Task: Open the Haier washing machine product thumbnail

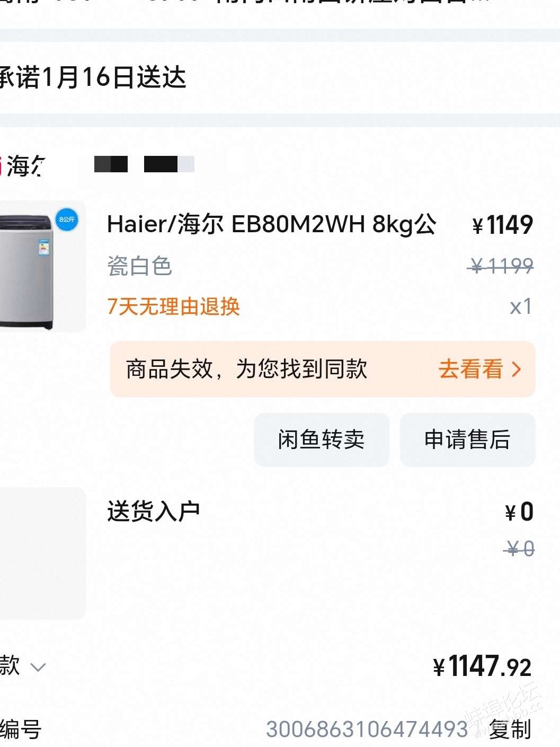Action: (42, 267)
